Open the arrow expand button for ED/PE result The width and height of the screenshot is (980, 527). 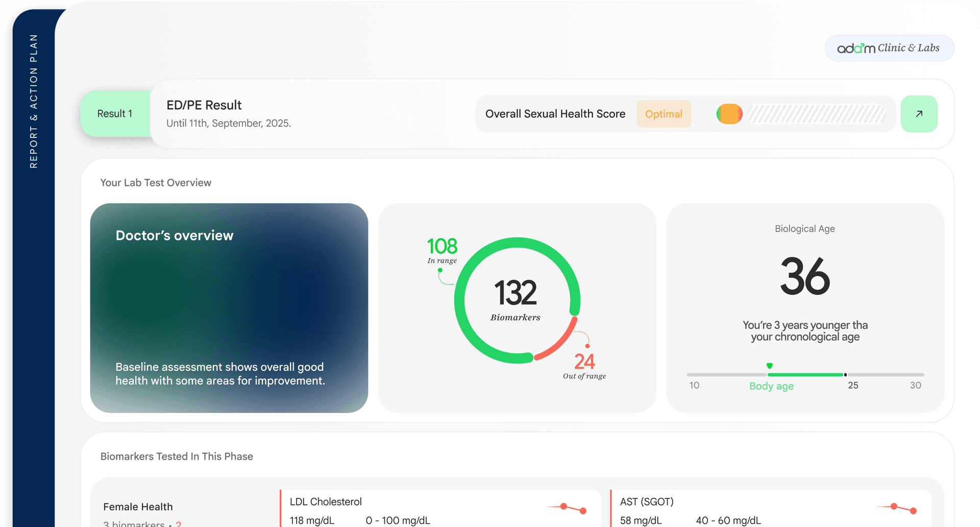[x=919, y=114]
